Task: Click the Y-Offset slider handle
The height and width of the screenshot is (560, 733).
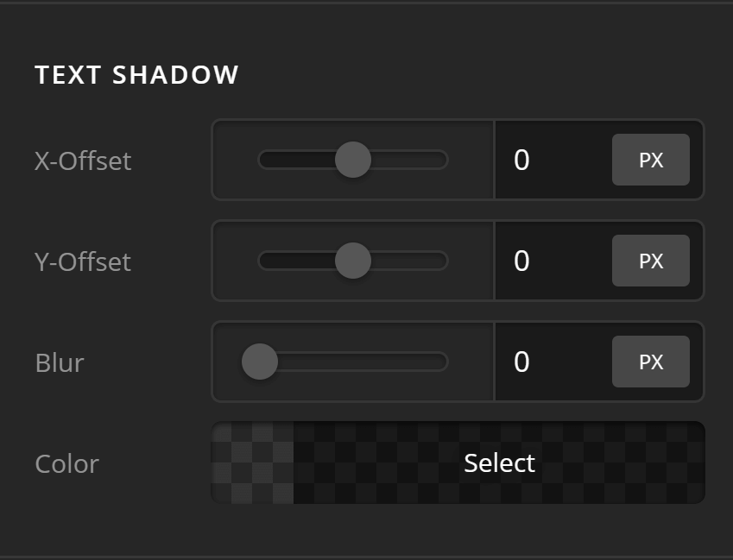Action: click(352, 260)
